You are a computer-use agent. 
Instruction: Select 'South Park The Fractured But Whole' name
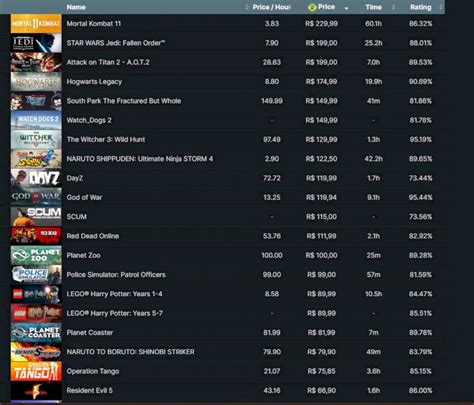(124, 101)
